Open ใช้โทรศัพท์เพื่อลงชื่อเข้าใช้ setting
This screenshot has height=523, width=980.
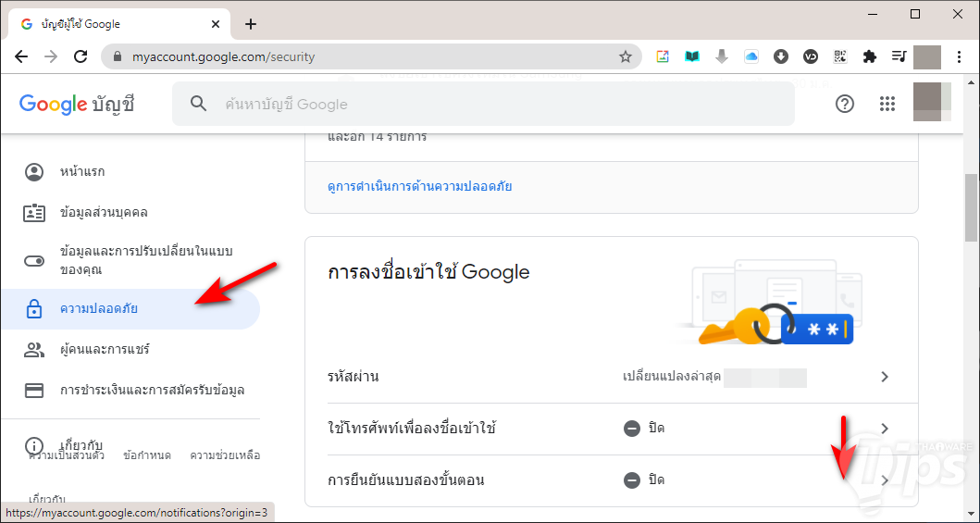(x=612, y=429)
